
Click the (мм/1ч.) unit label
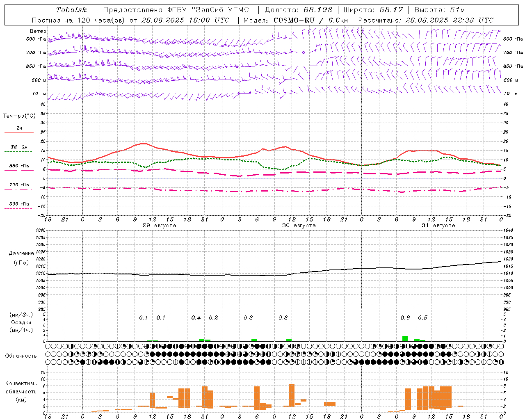tap(21, 330)
